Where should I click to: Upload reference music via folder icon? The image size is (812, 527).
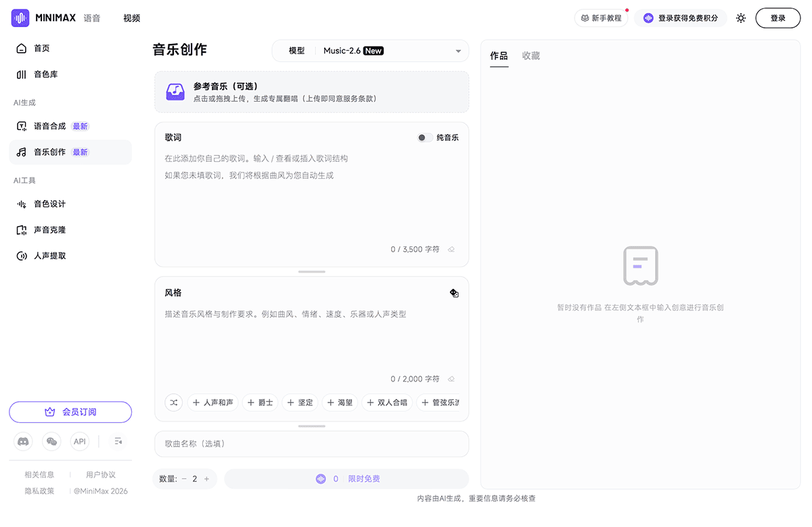coord(176,92)
